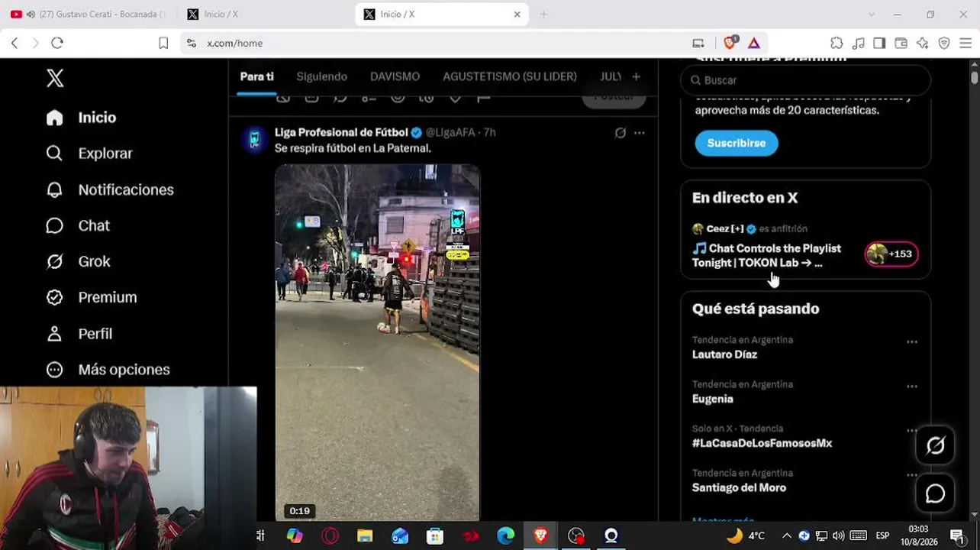980x550 pixels.
Task: Click the blue Suscribirse button
Action: click(x=736, y=143)
